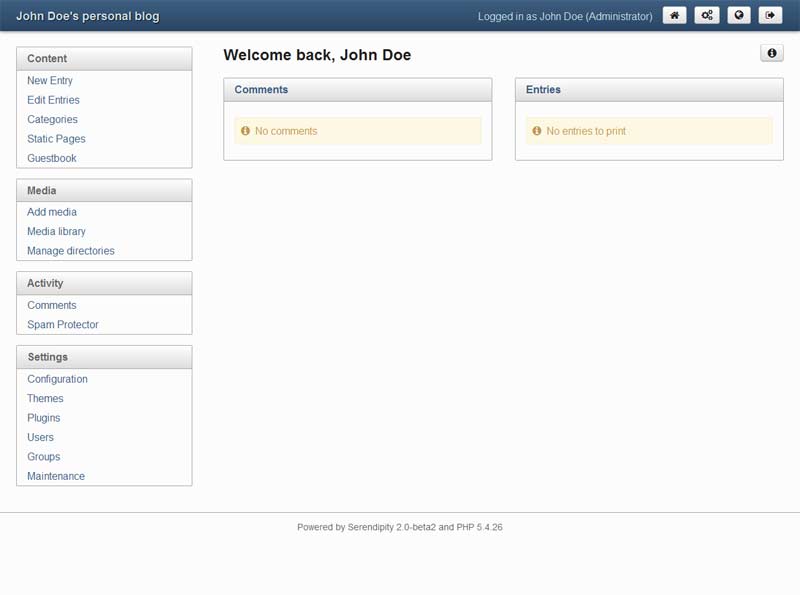Open personal settings via the gears icon
The image size is (800, 595).
707,15
